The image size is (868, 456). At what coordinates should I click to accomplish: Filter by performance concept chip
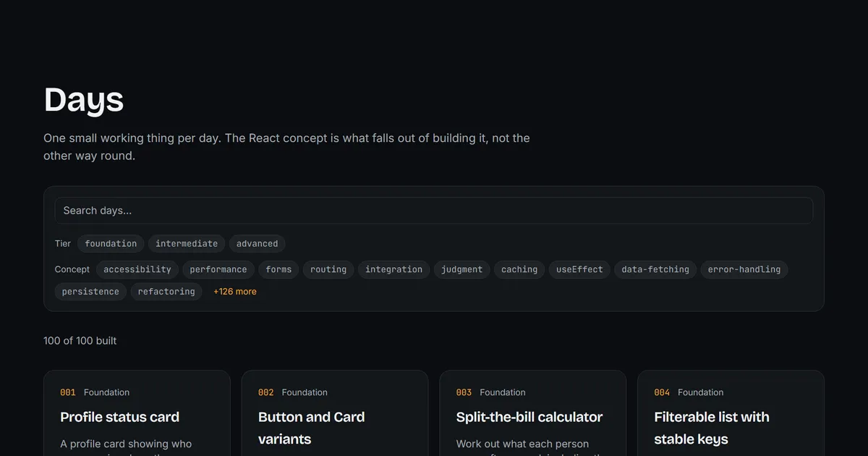(218, 269)
